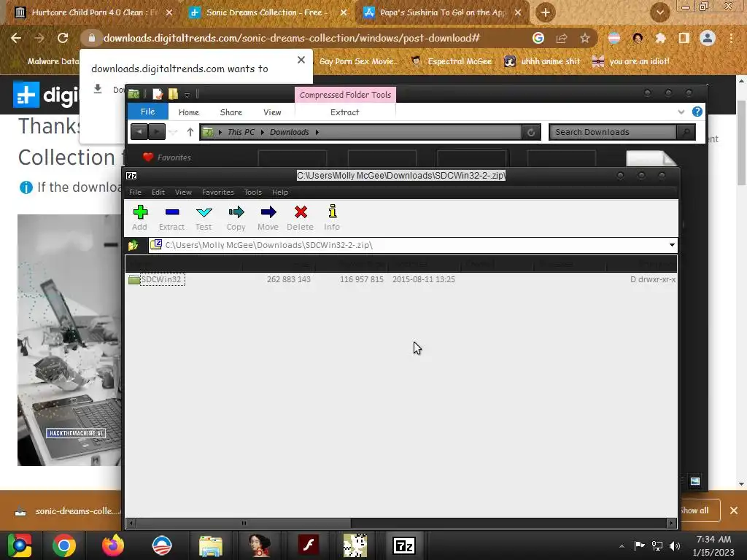Image resolution: width=747 pixels, height=560 pixels.
Task: Open the 7-Zip path history dropdown arrow
Action: 672,245
